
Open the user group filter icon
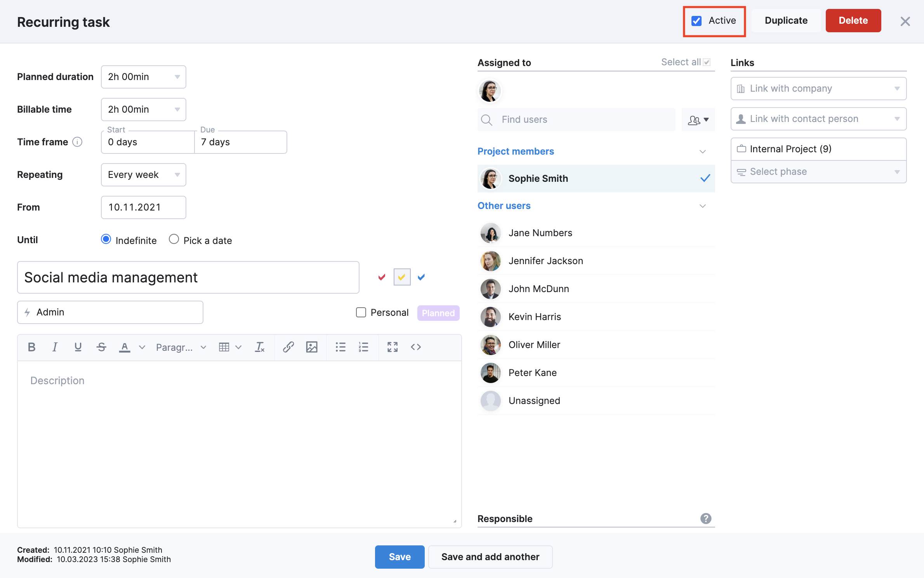[x=698, y=120]
